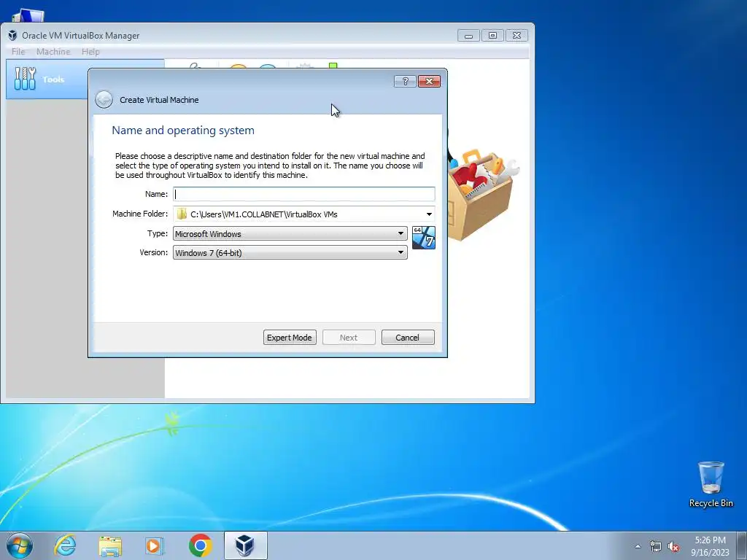Viewport: 747px width, 560px height.
Task: Open the Machine Folder dropdown
Action: point(429,214)
